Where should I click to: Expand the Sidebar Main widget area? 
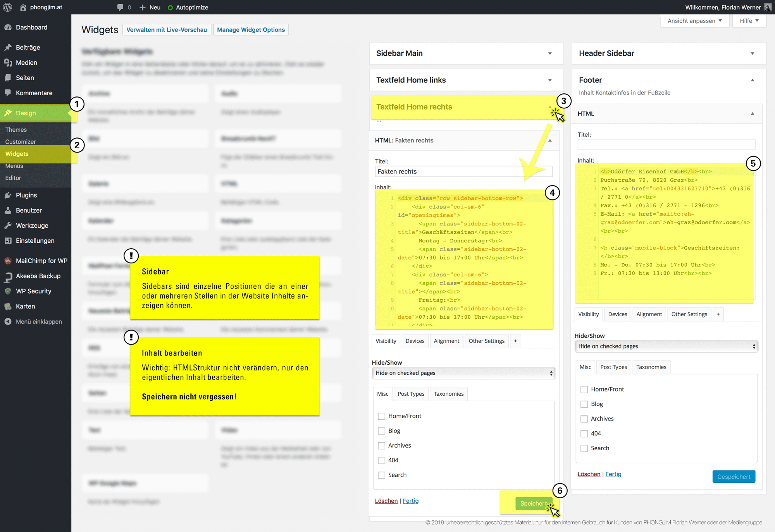(x=550, y=53)
